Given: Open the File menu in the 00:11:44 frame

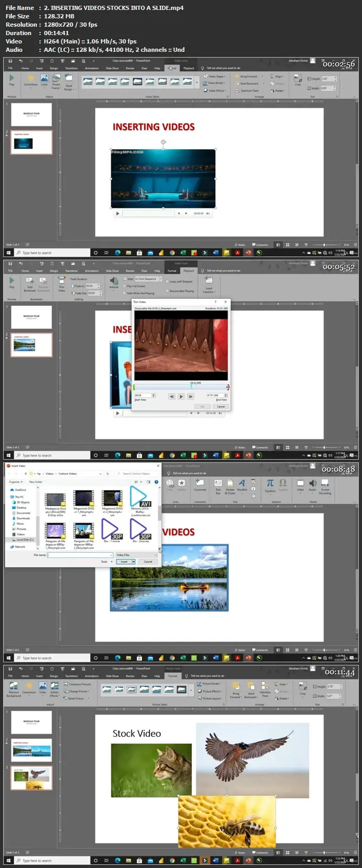Looking at the screenshot, I should click(x=10, y=676).
